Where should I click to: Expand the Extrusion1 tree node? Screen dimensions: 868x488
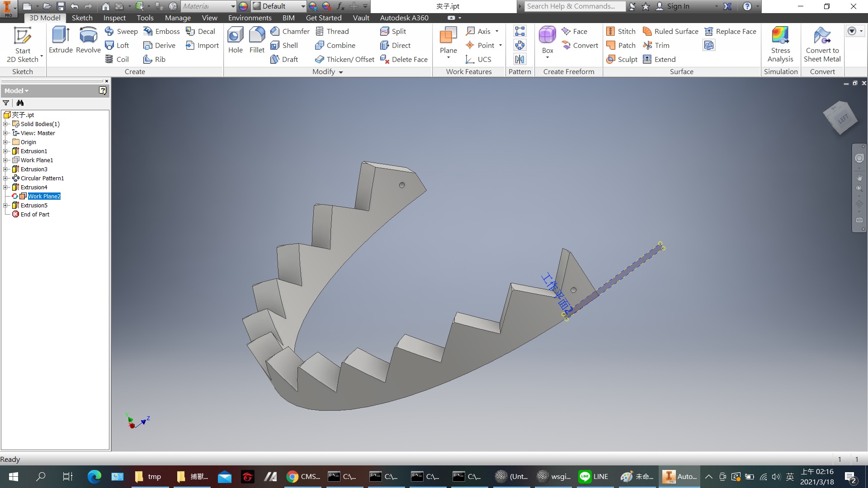tap(5, 151)
